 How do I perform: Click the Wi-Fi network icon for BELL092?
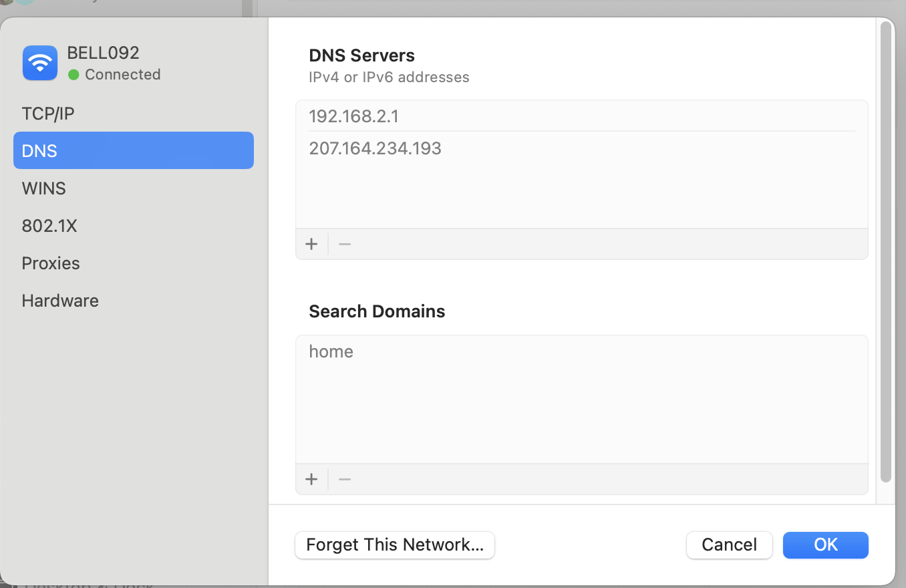pos(40,63)
